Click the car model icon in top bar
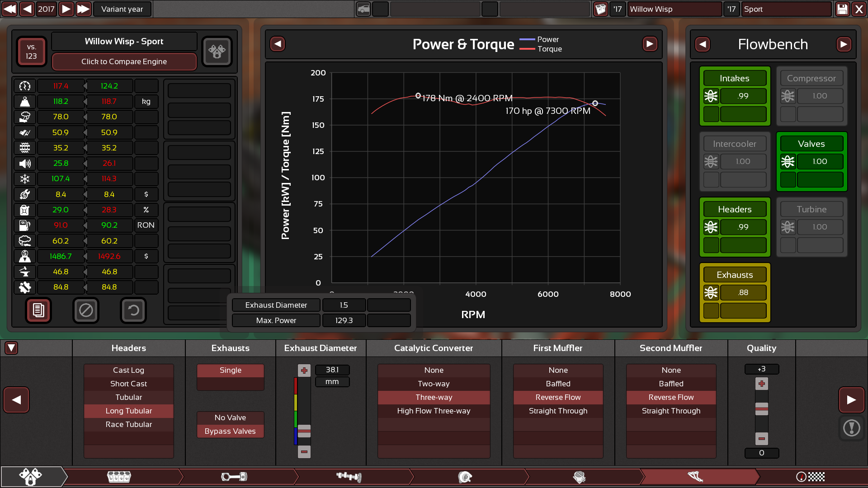868x488 pixels. pyautogui.click(x=363, y=9)
